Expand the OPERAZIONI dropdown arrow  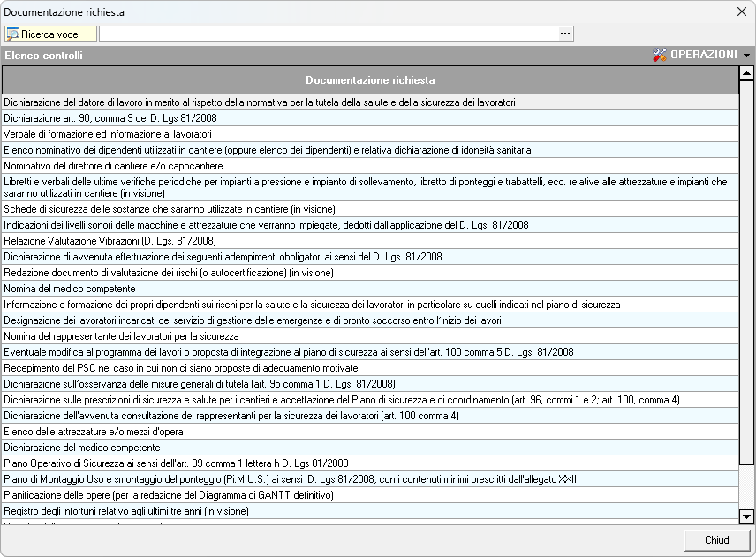coord(746,56)
